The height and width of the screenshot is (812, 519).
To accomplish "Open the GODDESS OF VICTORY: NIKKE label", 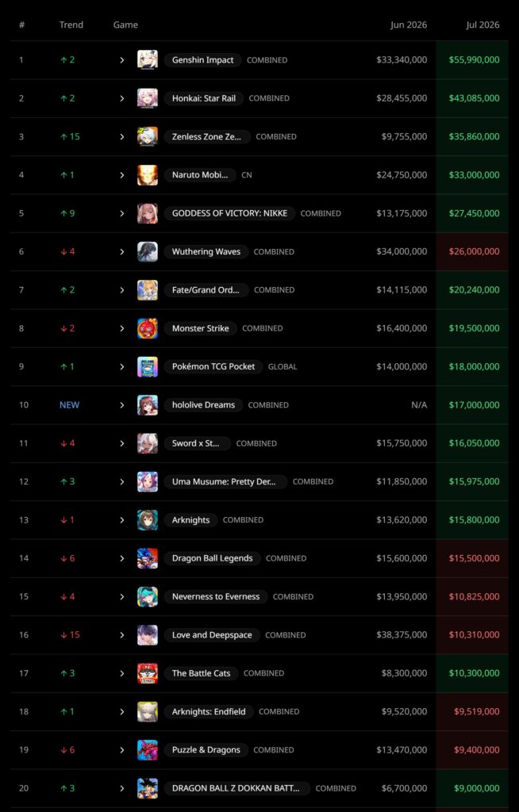I will (x=229, y=213).
